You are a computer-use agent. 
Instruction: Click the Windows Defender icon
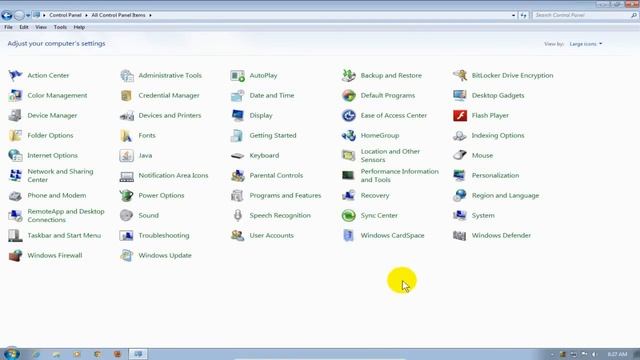point(460,236)
